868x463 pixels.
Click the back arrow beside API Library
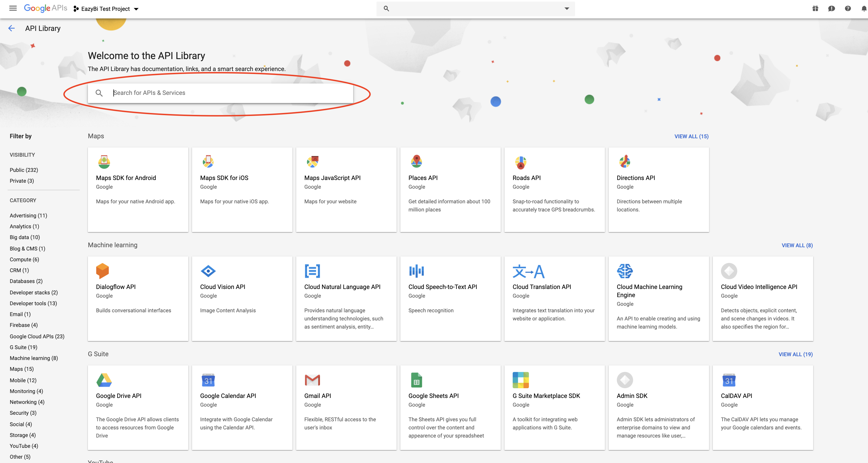(11, 28)
